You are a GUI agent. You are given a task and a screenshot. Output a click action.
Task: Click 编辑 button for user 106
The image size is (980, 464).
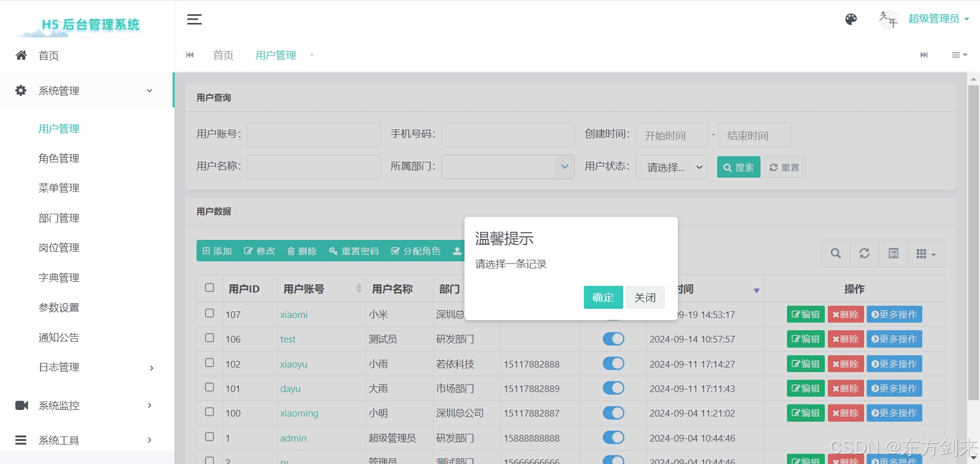click(x=805, y=339)
